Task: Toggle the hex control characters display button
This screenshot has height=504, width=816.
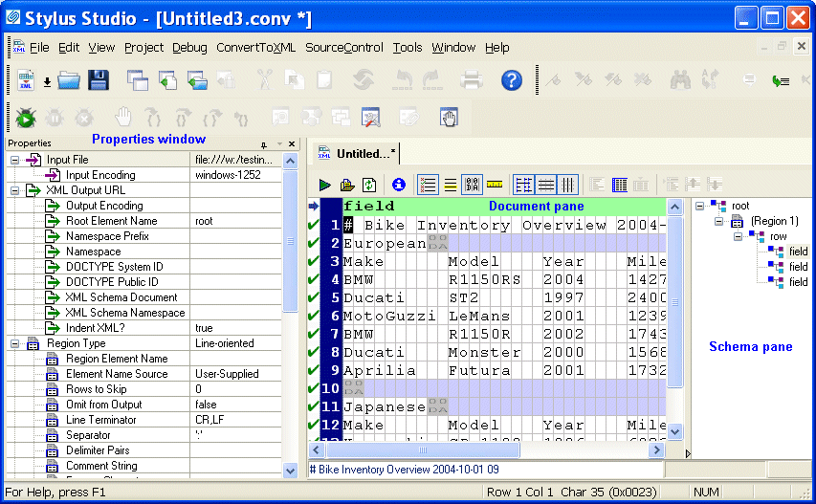Action: pyautogui.click(x=472, y=185)
